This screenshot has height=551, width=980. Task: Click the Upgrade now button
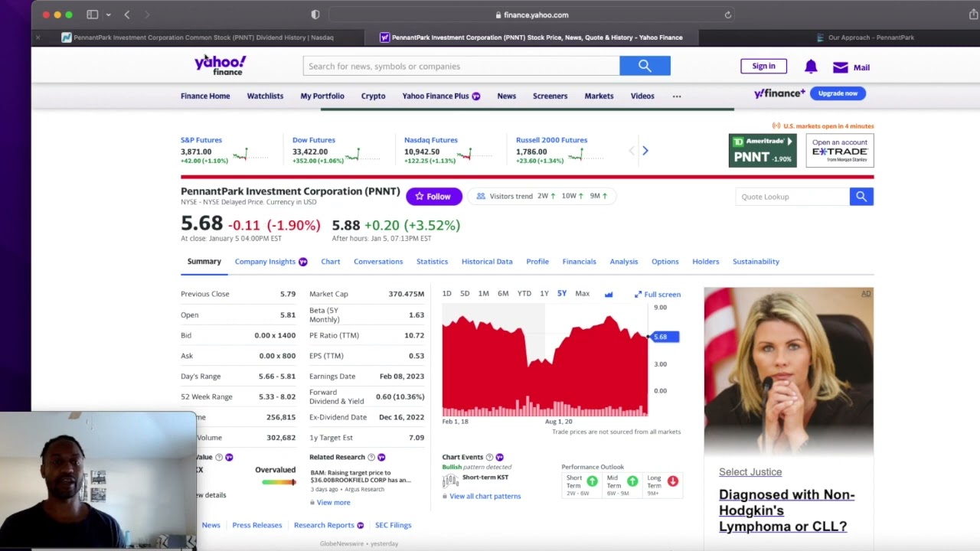click(x=838, y=93)
